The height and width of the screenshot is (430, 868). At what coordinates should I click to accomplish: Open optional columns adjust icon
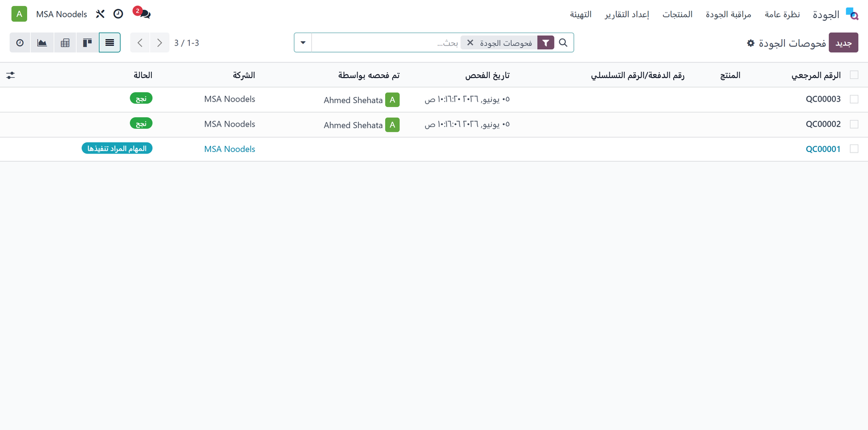coord(11,75)
